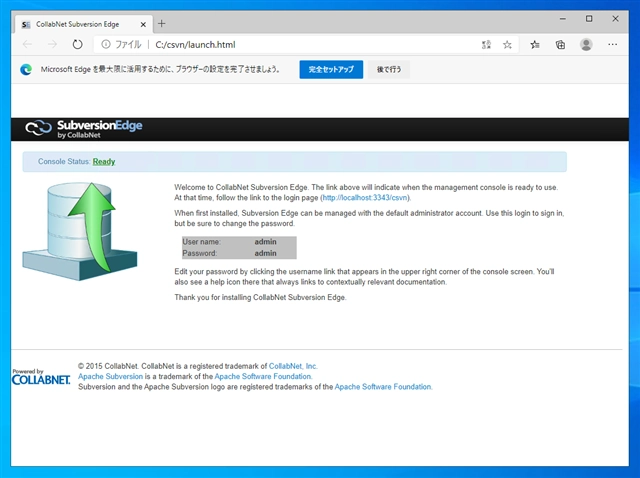The height and width of the screenshot is (478, 640).
Task: Open the Ready console status link
Action: (x=104, y=162)
